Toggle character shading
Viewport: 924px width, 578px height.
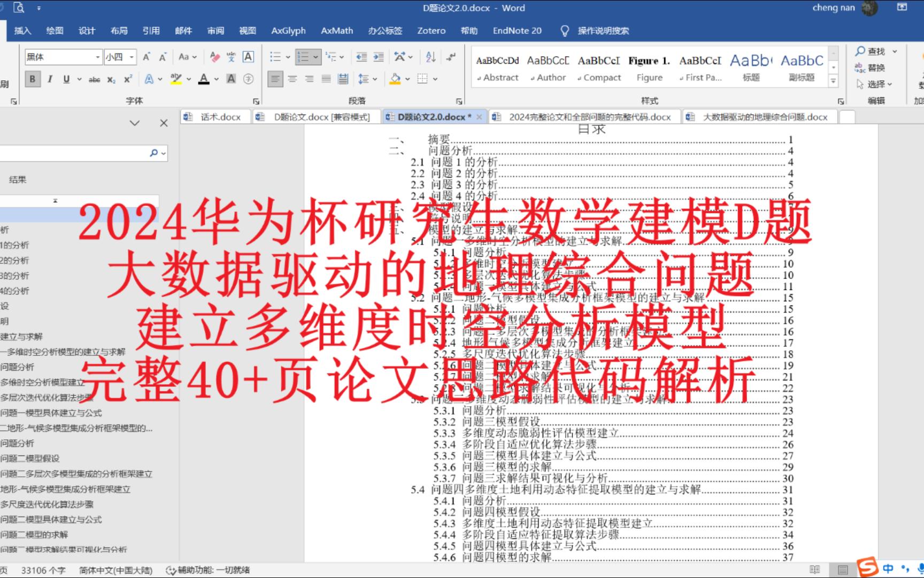pyautogui.click(x=231, y=79)
